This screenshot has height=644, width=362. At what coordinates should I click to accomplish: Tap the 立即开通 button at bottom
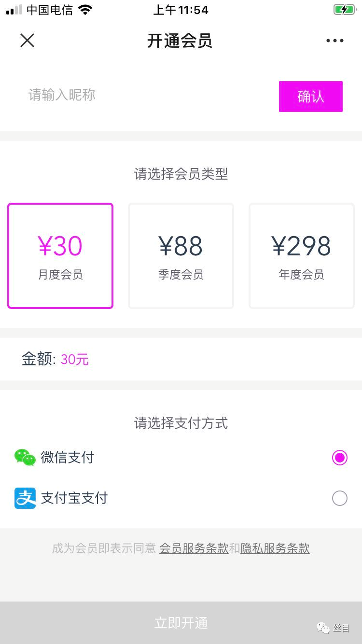click(x=181, y=623)
